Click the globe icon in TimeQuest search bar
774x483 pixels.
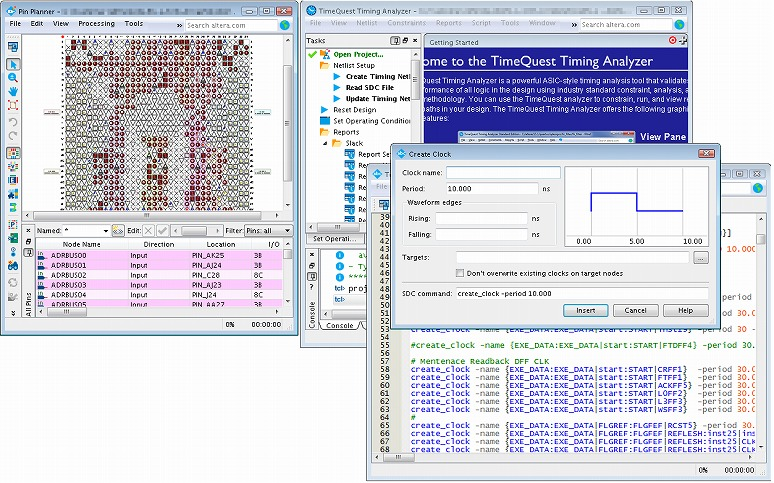[x=680, y=24]
